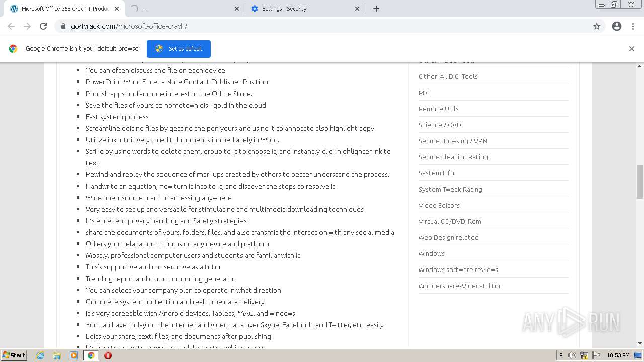Image resolution: width=644 pixels, height=362 pixels.
Task: Open the Secure Browsing / VPN category
Action: pyautogui.click(x=453, y=141)
